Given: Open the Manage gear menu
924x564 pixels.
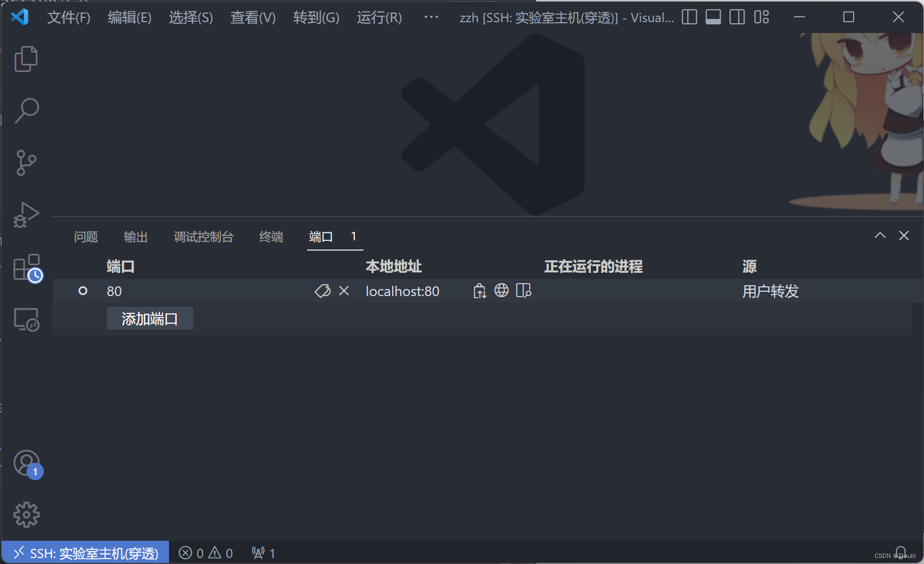Looking at the screenshot, I should click(26, 515).
